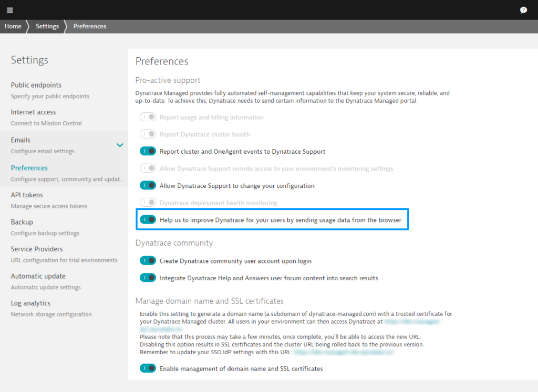The image size is (538, 392).
Task: Click the blurred cluster access URL link
Action: [x=412, y=322]
